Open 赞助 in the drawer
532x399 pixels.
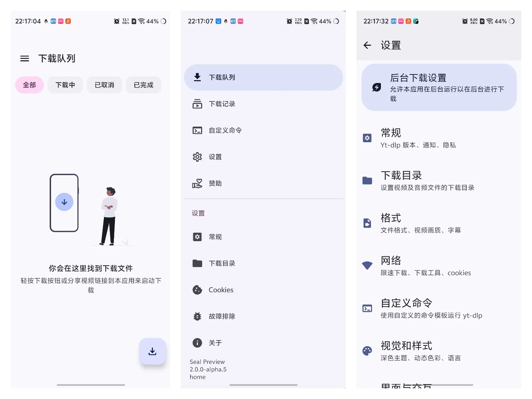click(x=263, y=183)
